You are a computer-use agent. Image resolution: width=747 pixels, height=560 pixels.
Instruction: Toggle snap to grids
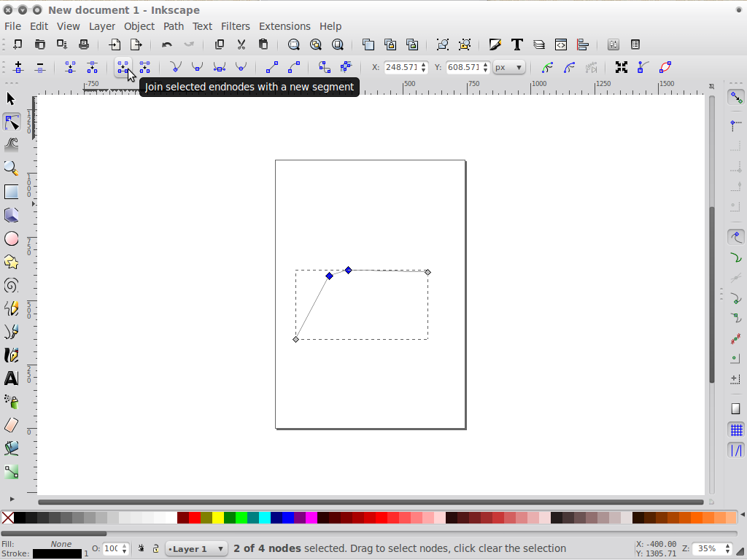[736, 430]
